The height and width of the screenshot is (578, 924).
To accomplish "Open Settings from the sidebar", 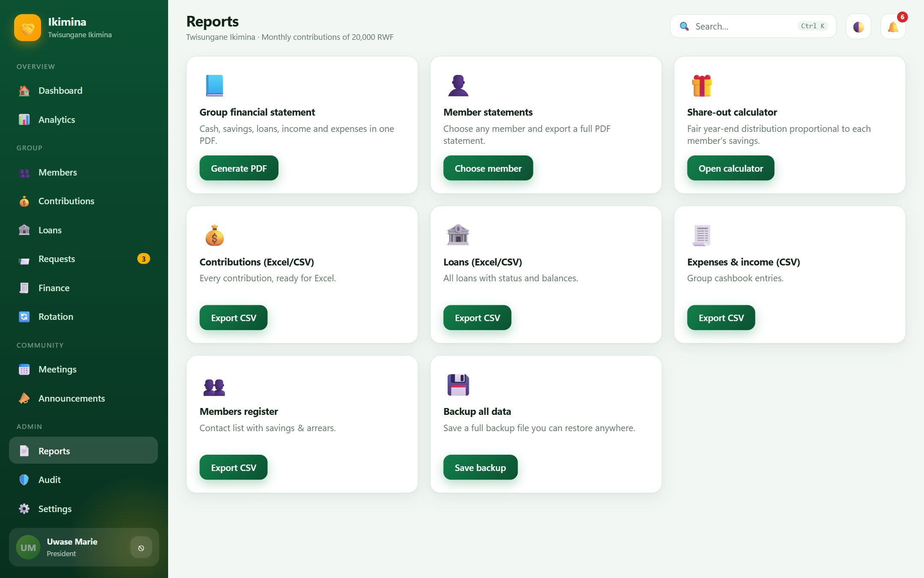I will pos(83,509).
